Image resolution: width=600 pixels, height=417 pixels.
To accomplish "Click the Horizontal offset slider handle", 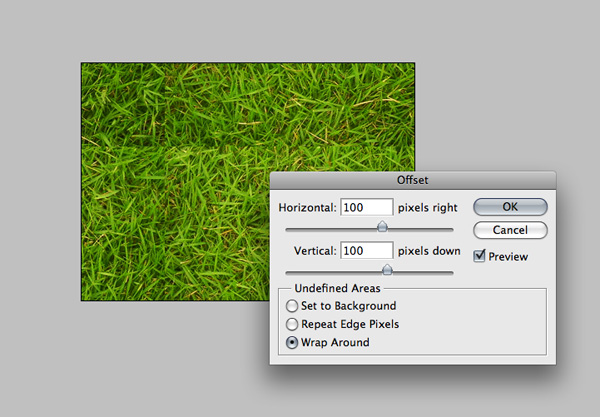I will [382, 226].
